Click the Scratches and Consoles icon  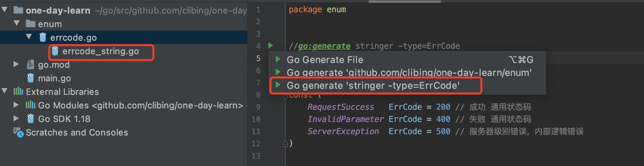pos(18,132)
